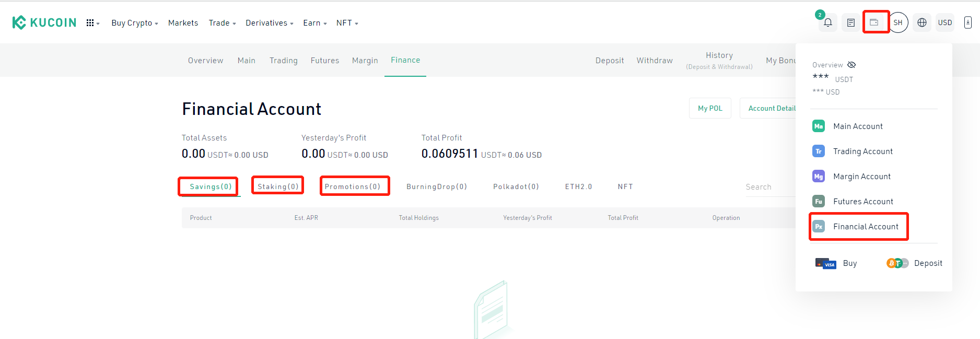
Task: Click the Deposit link in wallet dropdown
Action: point(928,263)
